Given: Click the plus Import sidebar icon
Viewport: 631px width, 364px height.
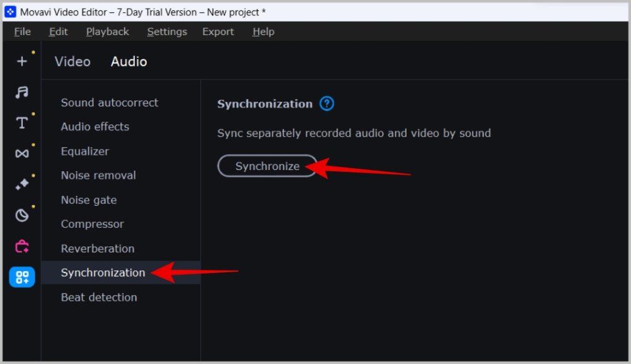Looking at the screenshot, I should point(22,61).
